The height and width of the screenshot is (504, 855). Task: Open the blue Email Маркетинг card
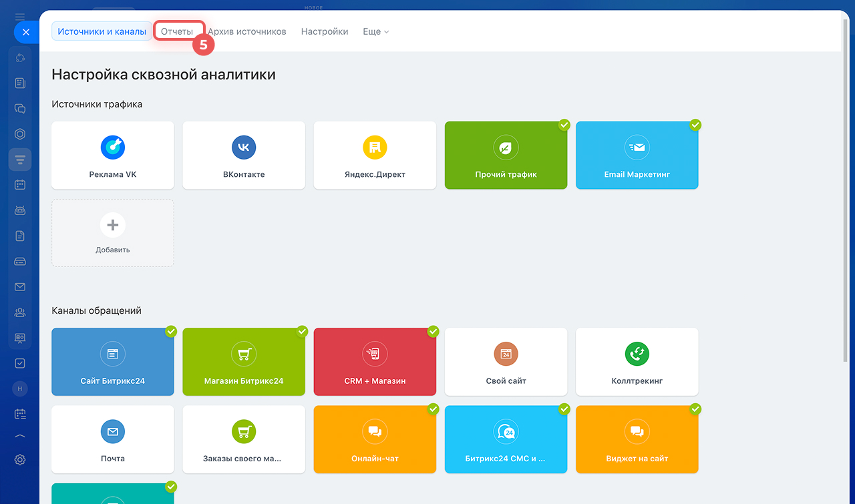(x=637, y=156)
